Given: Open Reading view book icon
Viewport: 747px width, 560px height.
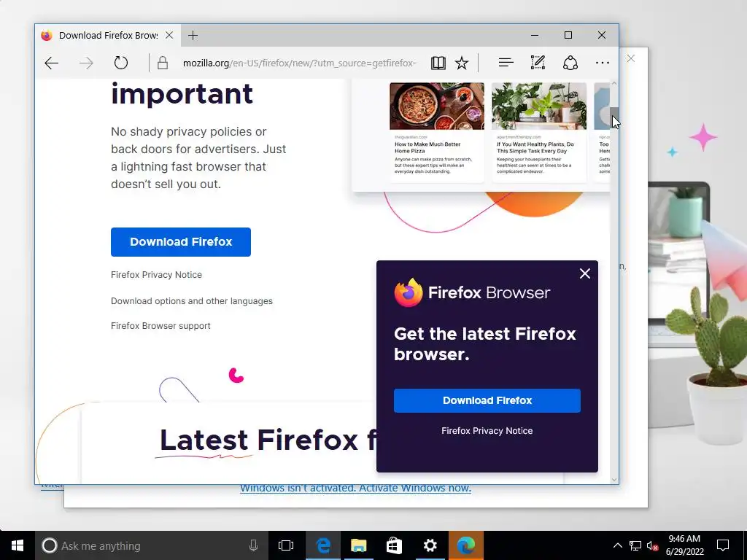Looking at the screenshot, I should tap(438, 63).
